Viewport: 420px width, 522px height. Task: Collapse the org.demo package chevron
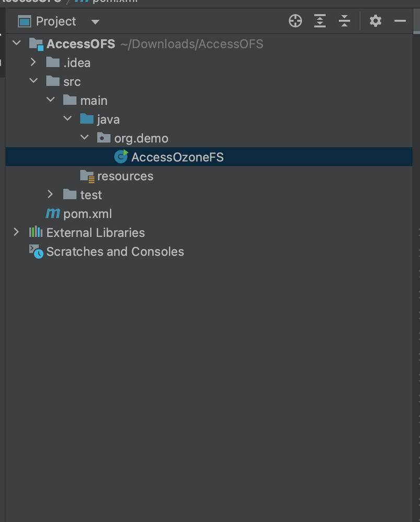85,137
